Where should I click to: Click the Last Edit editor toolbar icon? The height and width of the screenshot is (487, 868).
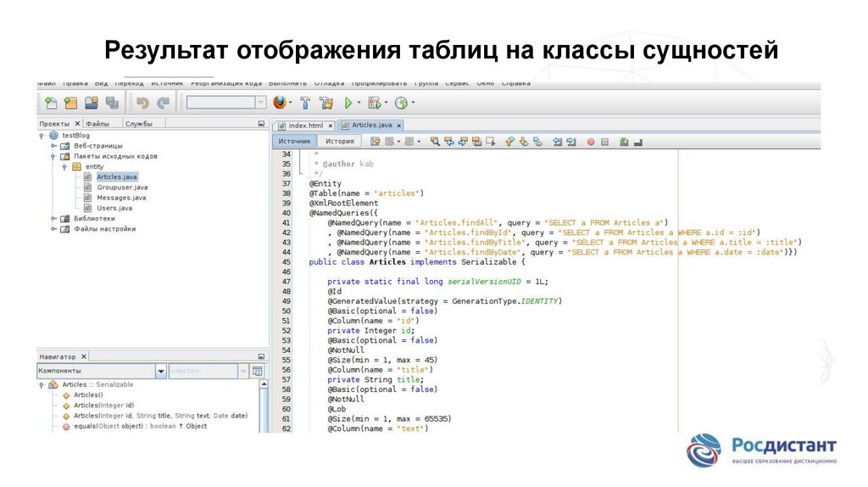(375, 142)
